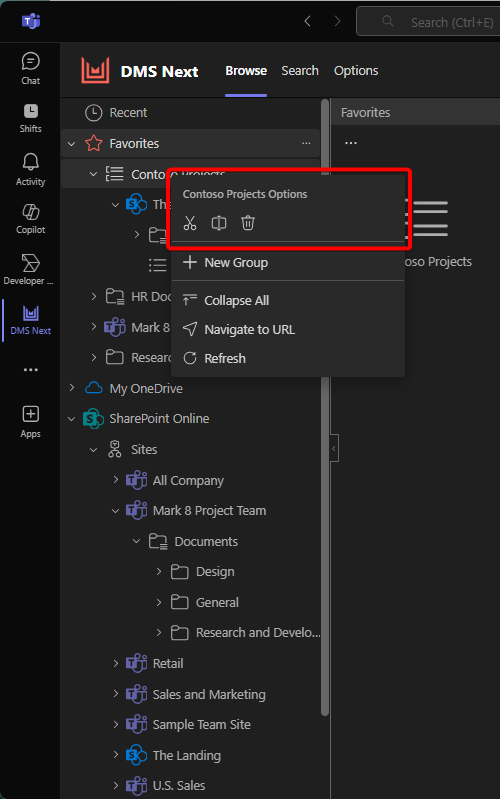
Task: Select the U.S. Sales site
Action: coord(179,785)
